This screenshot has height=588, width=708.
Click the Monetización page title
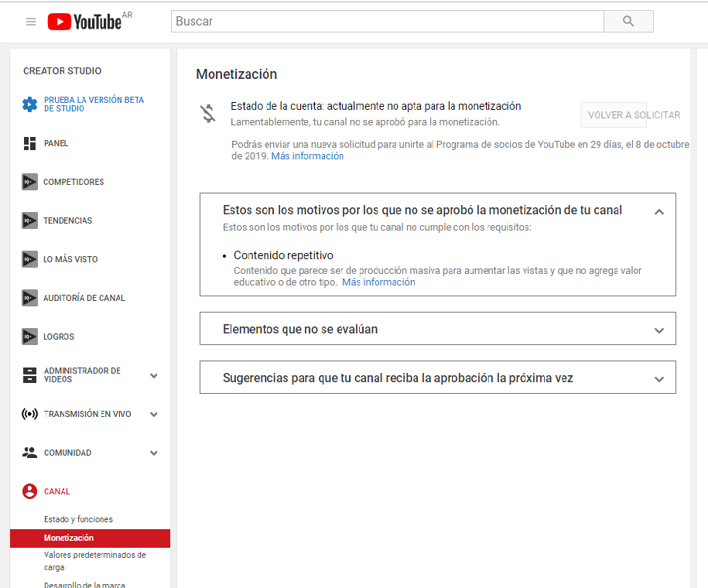coord(237,74)
